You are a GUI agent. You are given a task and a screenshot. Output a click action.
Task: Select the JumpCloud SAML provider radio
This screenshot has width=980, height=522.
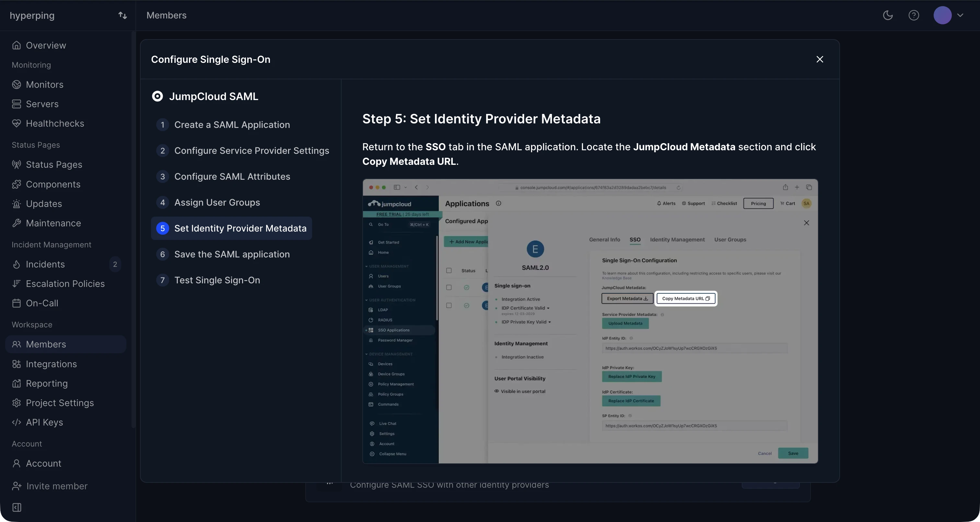[157, 96]
